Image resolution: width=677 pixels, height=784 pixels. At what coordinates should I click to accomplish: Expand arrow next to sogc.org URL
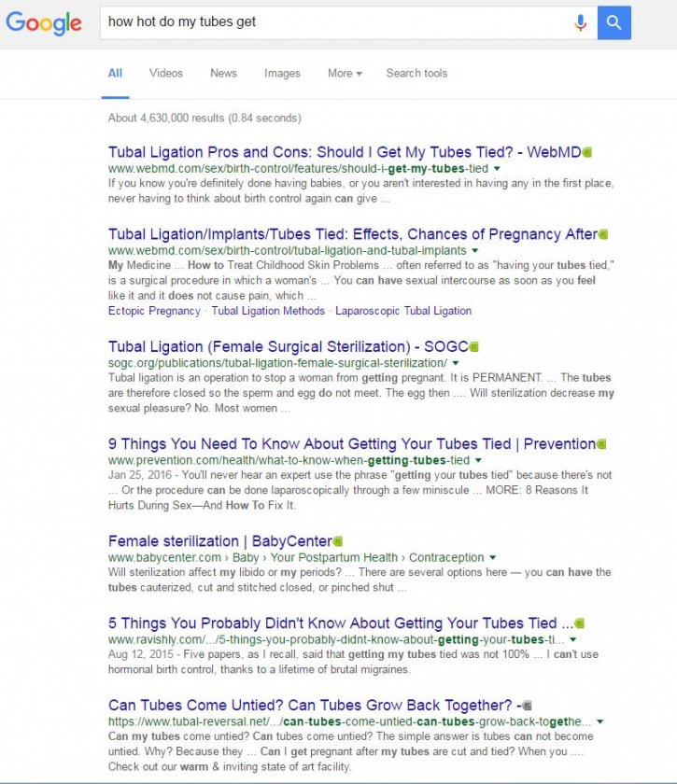click(456, 363)
